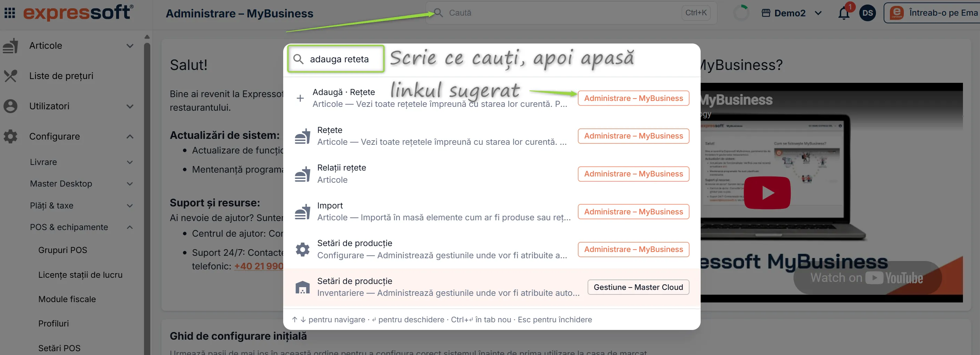Open Liste de prețuri menu item
This screenshot has height=355, width=980.
point(61,76)
